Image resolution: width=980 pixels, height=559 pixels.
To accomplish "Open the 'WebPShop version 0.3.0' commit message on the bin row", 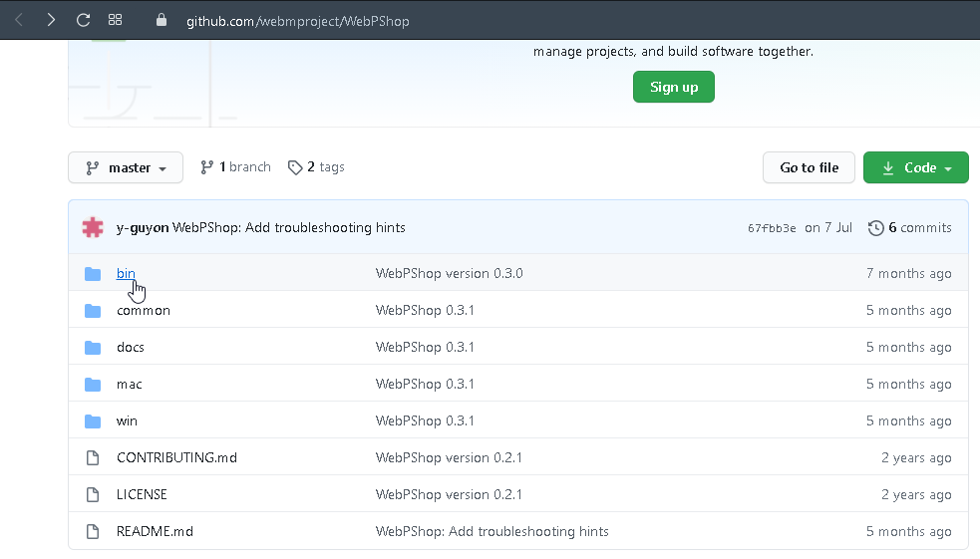I will pos(449,274).
